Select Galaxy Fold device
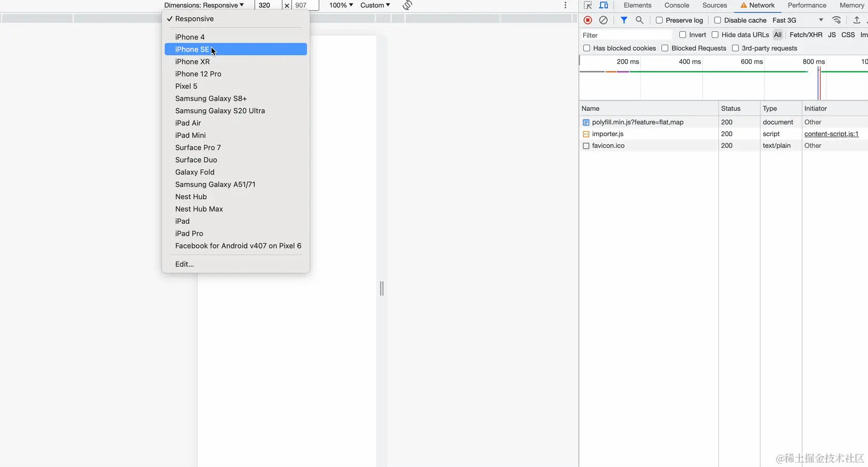The height and width of the screenshot is (467, 868). pyautogui.click(x=236, y=172)
